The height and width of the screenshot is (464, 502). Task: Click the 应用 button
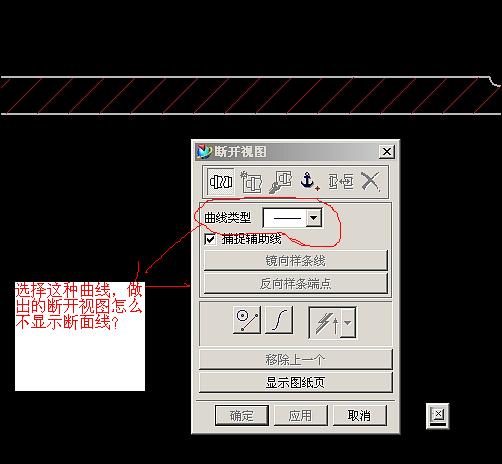pyautogui.click(x=301, y=415)
